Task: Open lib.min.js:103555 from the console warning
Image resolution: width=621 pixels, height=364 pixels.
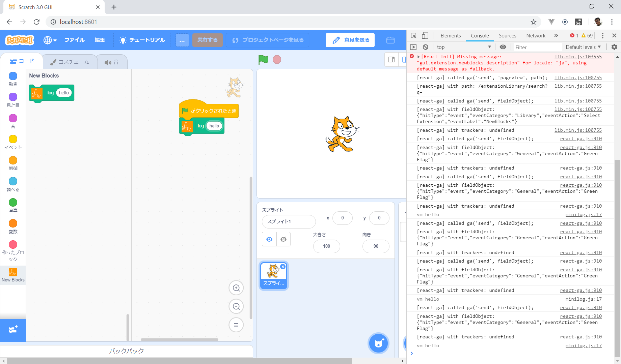Action: (578, 57)
